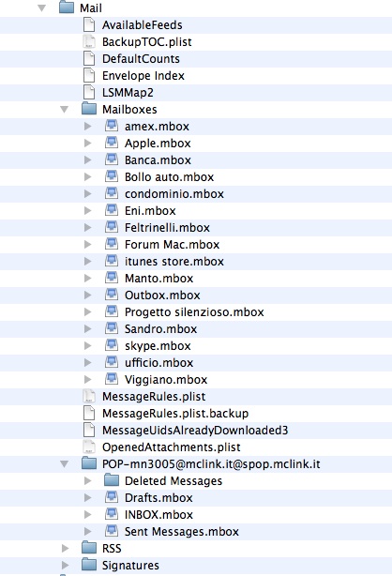Screen dimensions: 392x576
Task: Click the condominio.mbox mailbox icon
Action: 112,193
